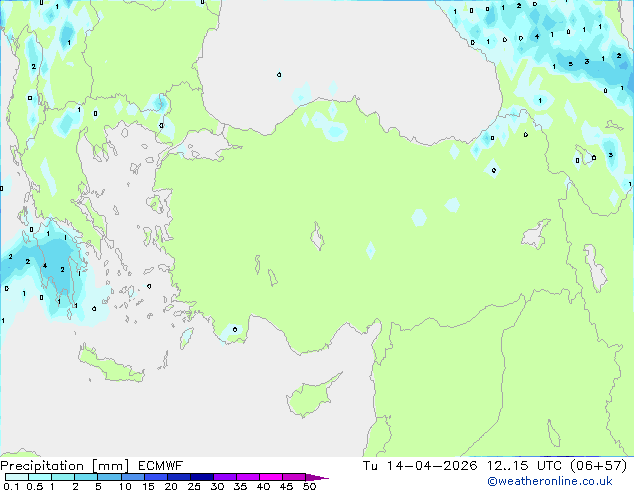Click the 0.5–1 mm legend swatch
The width and height of the screenshot is (634, 490).
click(x=40, y=477)
